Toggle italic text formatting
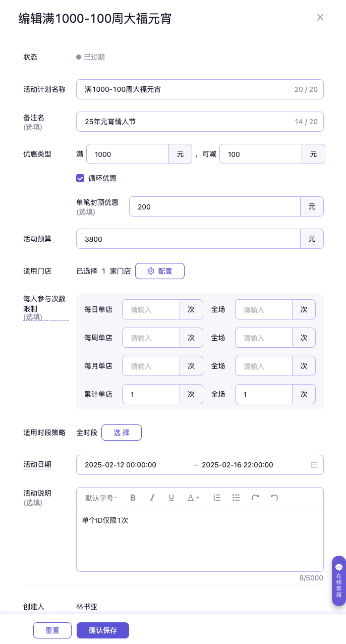This screenshot has height=644, width=346. [x=152, y=498]
